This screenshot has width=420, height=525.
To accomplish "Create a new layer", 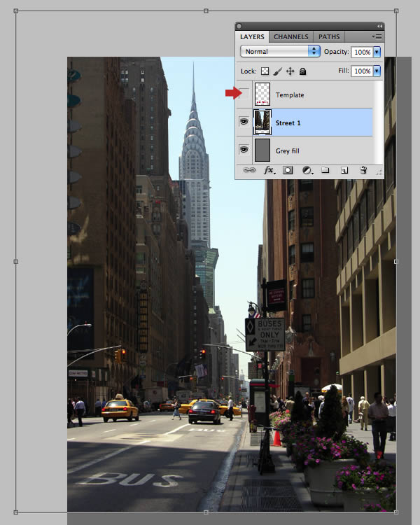I will (x=344, y=170).
